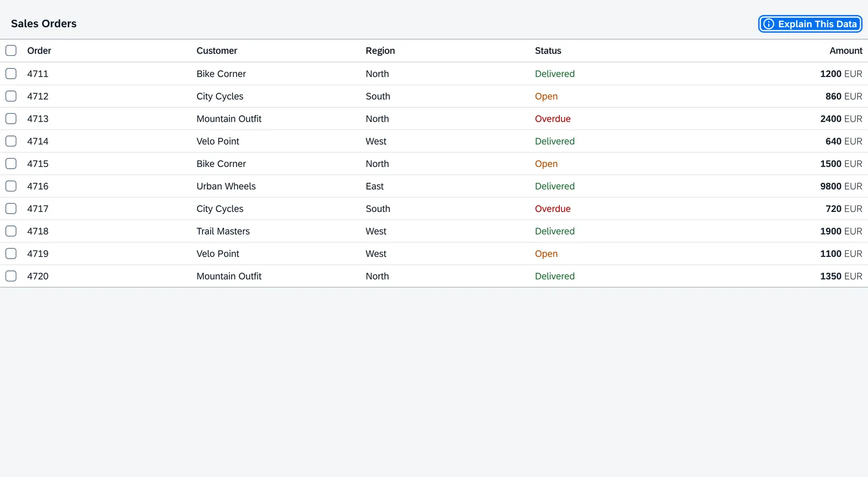Viewport: 868px width, 477px height.
Task: Click Open status of order 4712
Action: click(x=546, y=96)
